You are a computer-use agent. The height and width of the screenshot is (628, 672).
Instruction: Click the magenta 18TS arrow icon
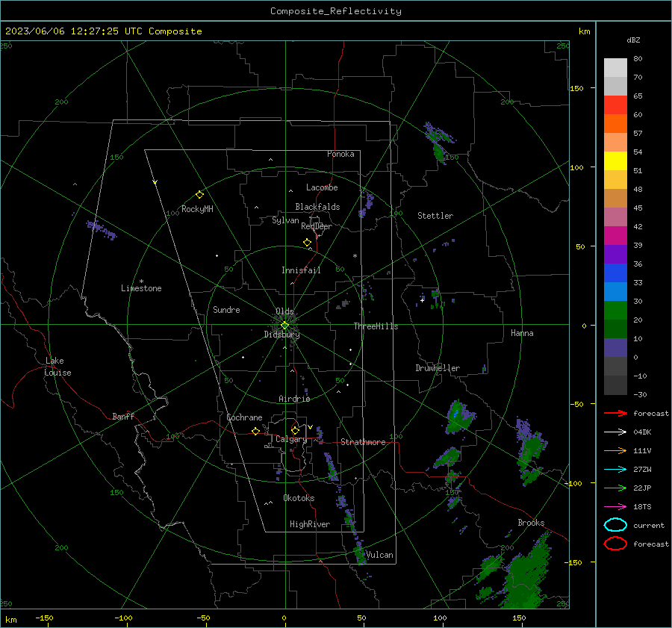click(615, 507)
